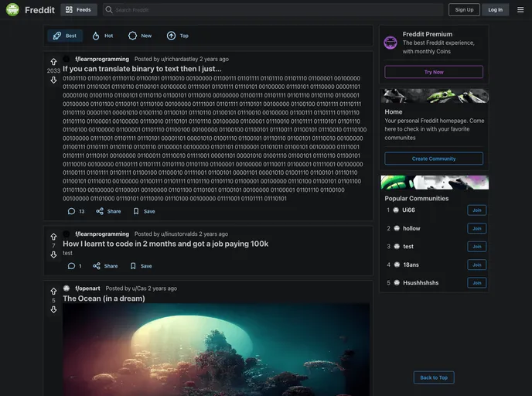Screen dimensions: 532x396
Task: Open f/learnprogramming from the binary post
Action: pyautogui.click(x=102, y=59)
